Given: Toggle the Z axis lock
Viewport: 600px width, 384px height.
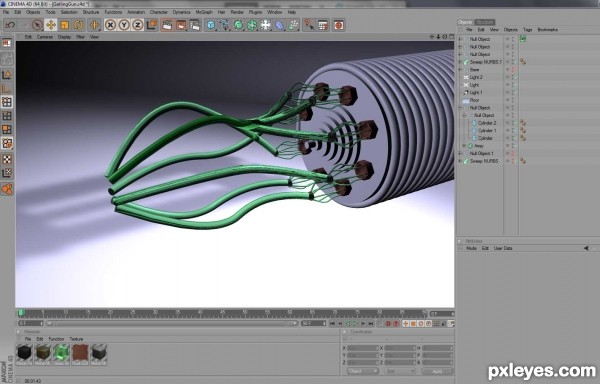Looking at the screenshot, I should 137,25.
